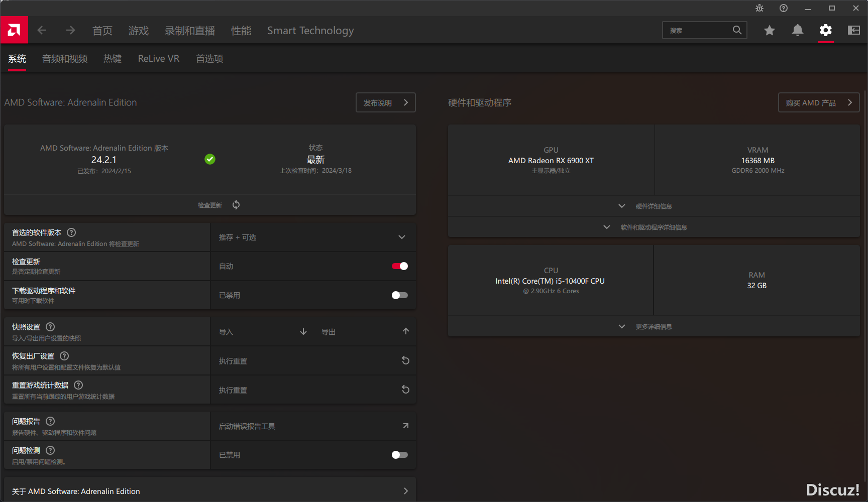Show help for 重置游戏统计数据
Viewport: 868px width, 502px height.
pos(78,385)
